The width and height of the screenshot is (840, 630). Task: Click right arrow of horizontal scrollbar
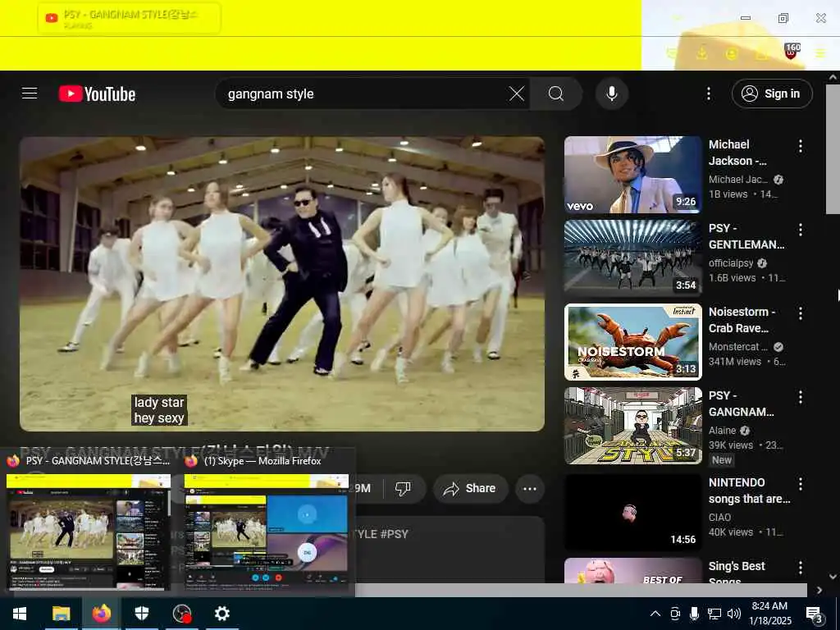[x=819, y=590]
